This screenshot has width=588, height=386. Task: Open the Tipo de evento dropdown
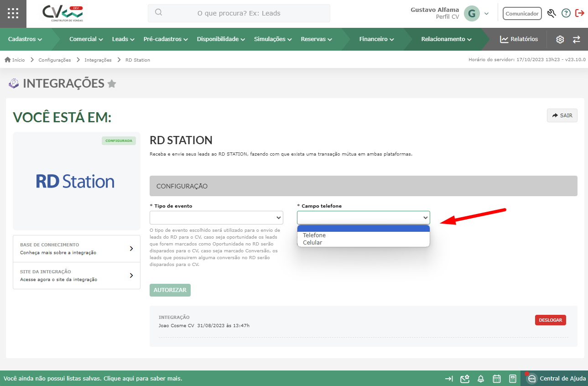(x=216, y=218)
